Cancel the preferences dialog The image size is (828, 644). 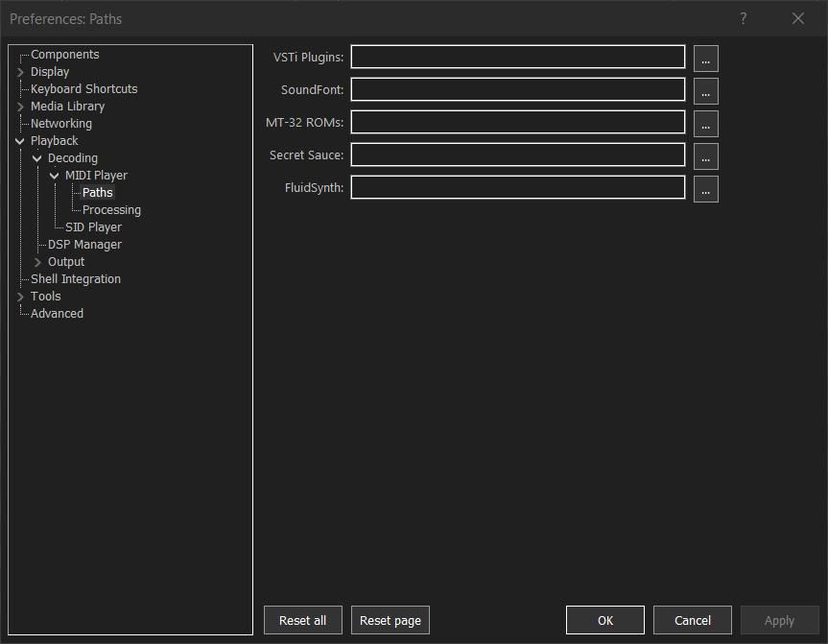click(693, 620)
